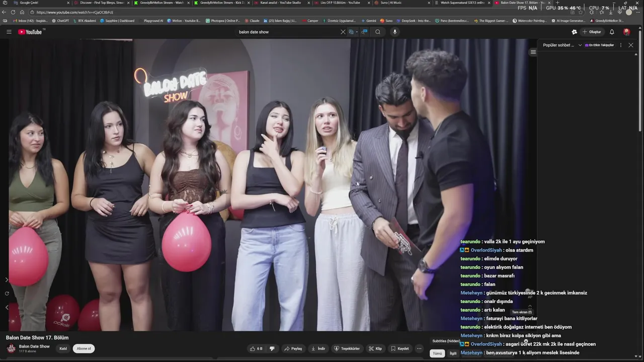Select the Tümü filter chip

click(x=438, y=353)
